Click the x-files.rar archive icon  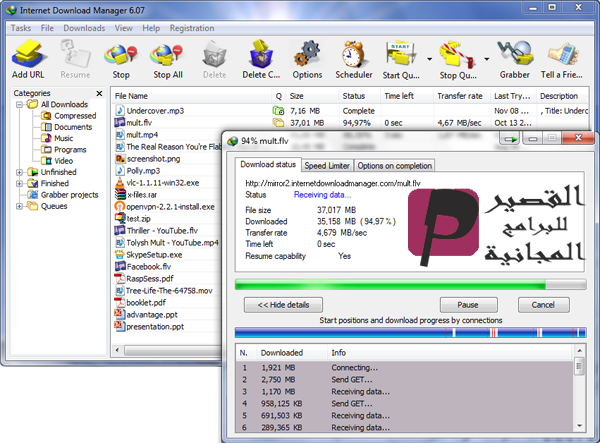120,195
